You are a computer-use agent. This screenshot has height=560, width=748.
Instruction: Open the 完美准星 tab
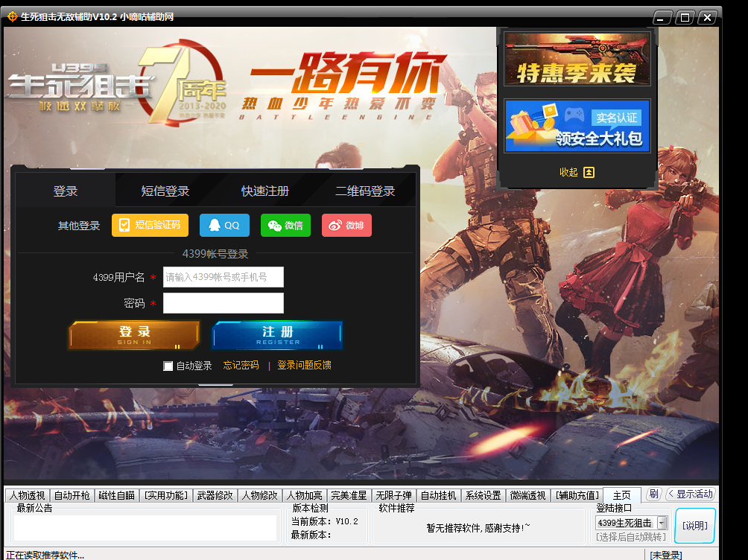(349, 496)
